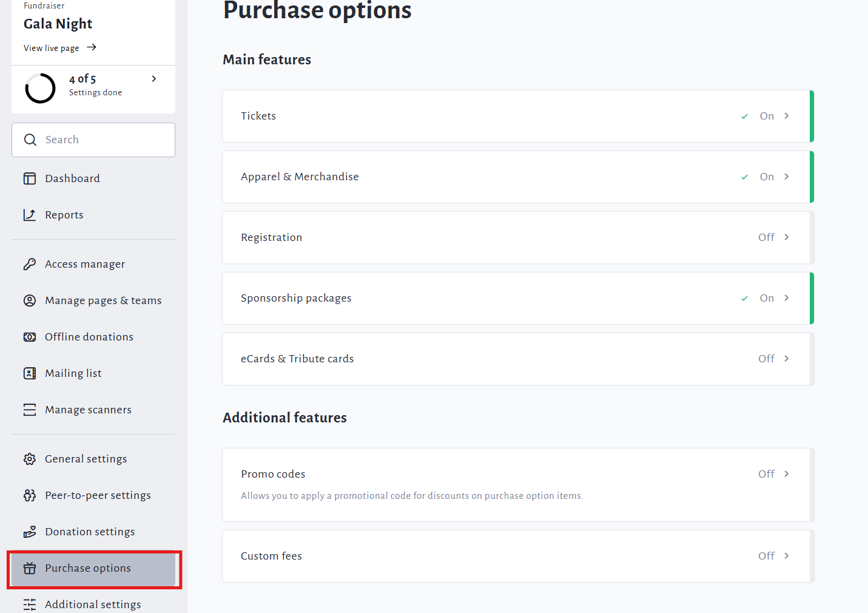Toggle the Registration Off status
Screen dimensions: 868x613
(x=765, y=237)
